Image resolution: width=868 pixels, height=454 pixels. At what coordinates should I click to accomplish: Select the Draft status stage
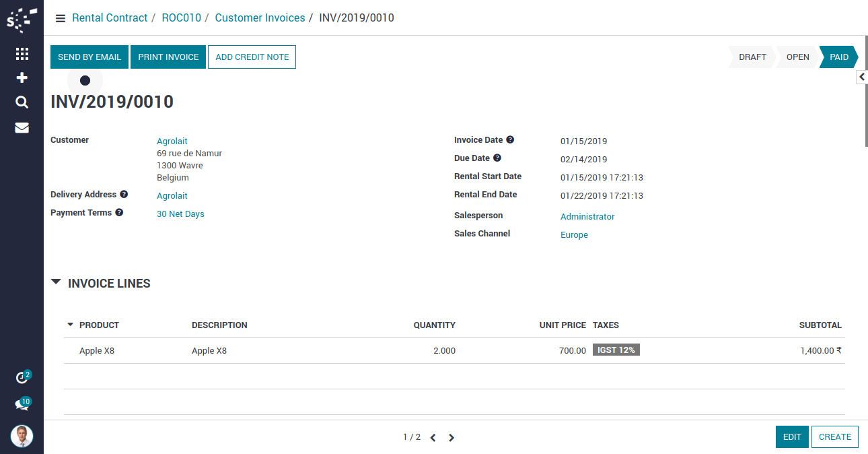coord(752,57)
